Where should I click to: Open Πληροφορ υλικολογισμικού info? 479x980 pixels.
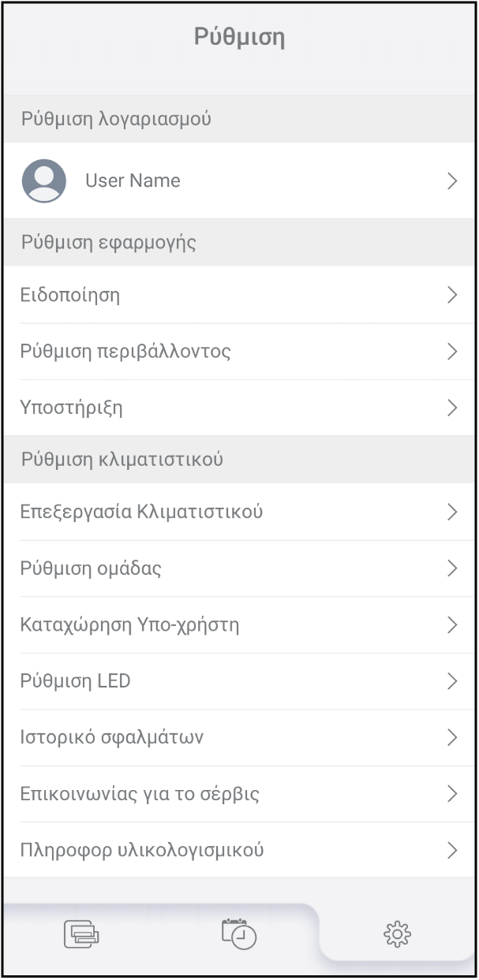(142, 850)
